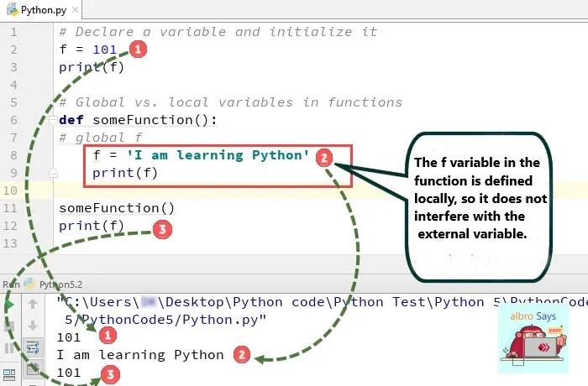The image size is (588, 386).
Task: Close the Python.py tab
Action: tap(75, 10)
